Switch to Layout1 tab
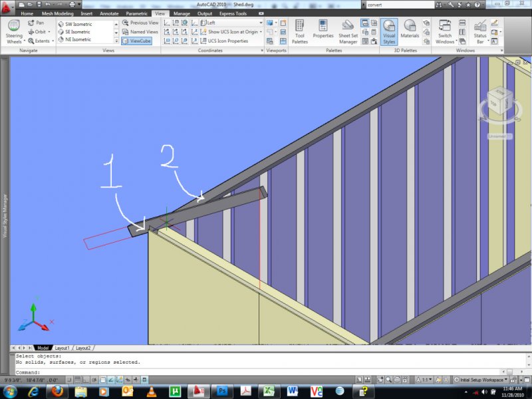The height and width of the screenshot is (399, 532). [x=62, y=348]
